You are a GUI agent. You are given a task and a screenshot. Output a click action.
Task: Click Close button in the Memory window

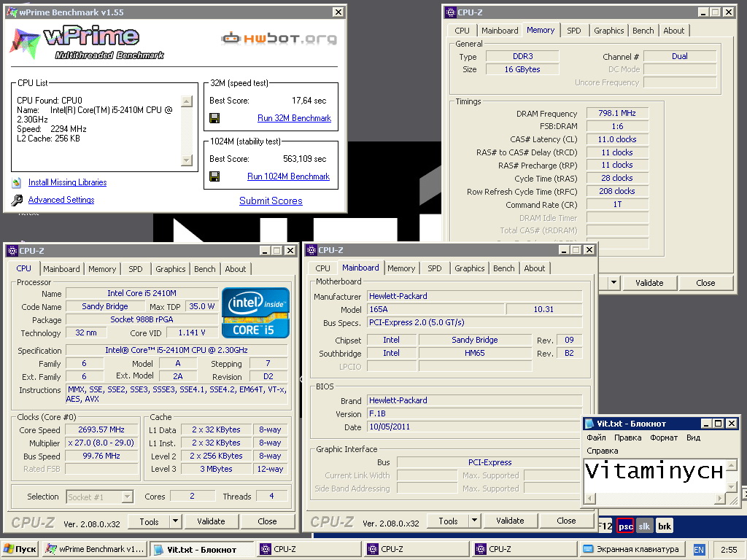pyautogui.click(x=705, y=283)
